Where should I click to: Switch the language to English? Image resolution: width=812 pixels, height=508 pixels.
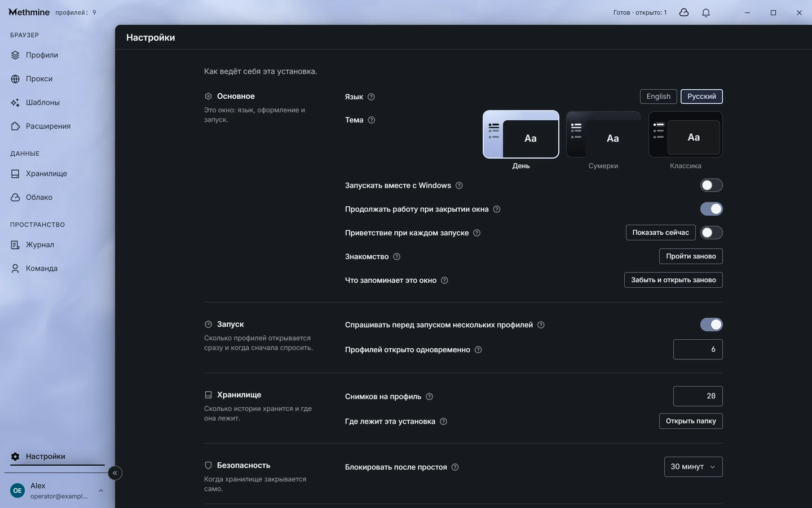658,97
